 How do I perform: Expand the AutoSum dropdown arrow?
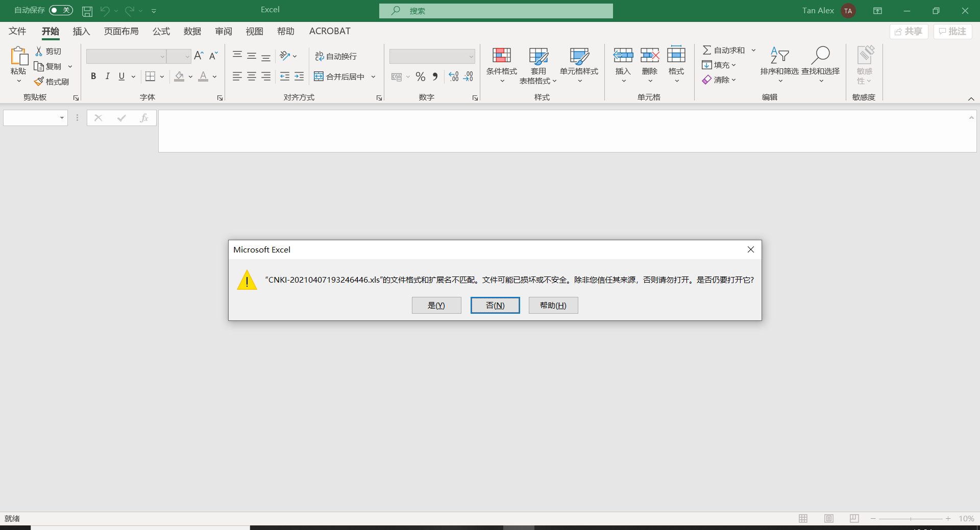click(x=753, y=50)
